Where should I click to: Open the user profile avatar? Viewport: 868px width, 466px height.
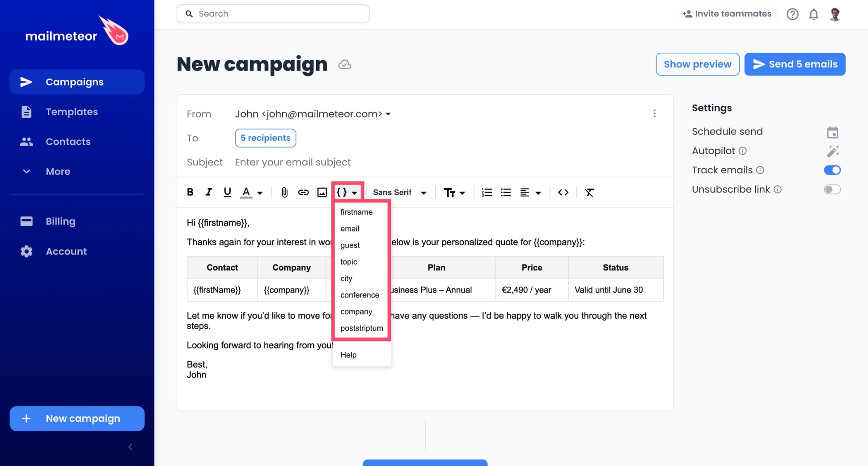coord(835,14)
